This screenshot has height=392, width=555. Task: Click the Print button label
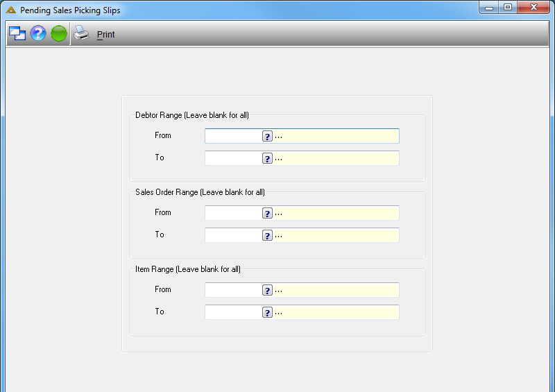point(106,35)
